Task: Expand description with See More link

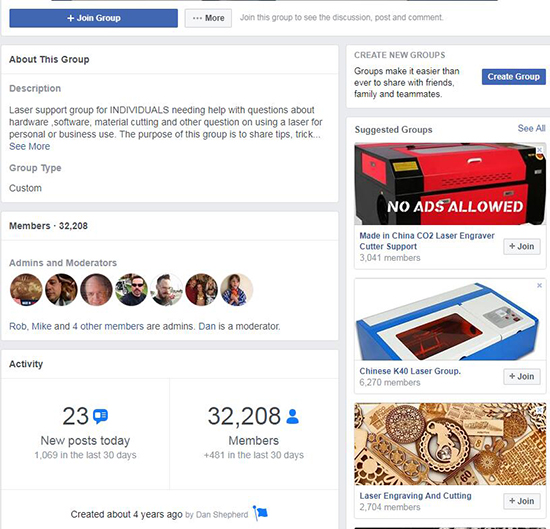Action: point(29,146)
